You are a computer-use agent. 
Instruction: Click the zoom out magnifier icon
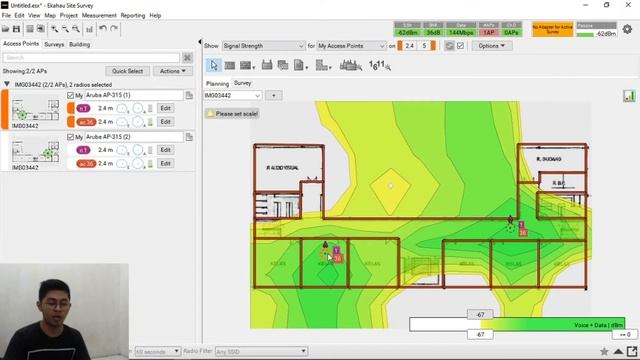[x=65, y=29]
